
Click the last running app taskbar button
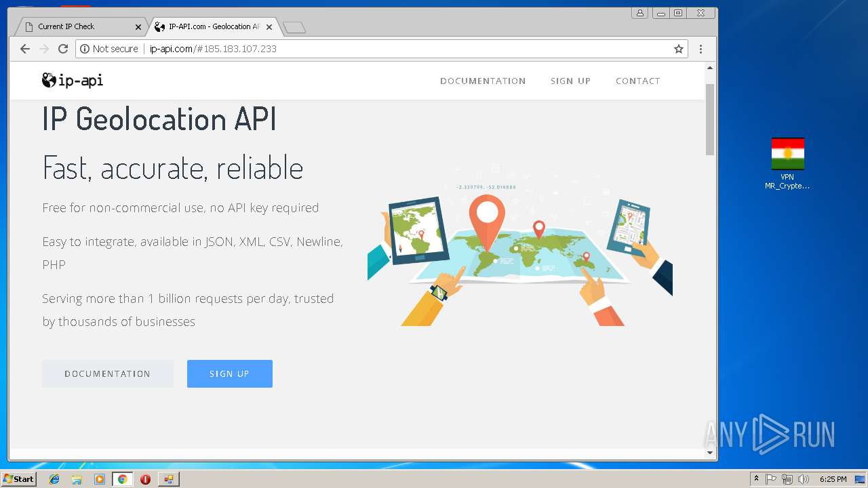(169, 479)
